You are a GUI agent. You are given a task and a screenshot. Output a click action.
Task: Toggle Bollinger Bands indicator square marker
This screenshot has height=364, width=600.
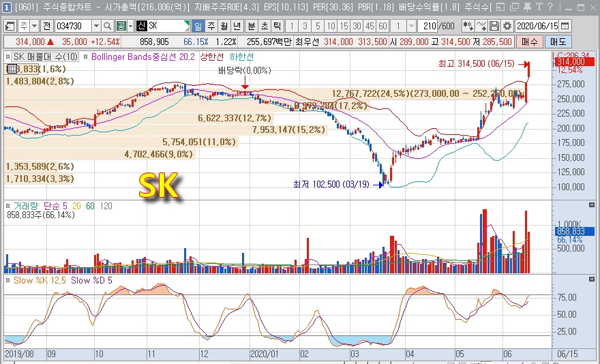click(85, 57)
